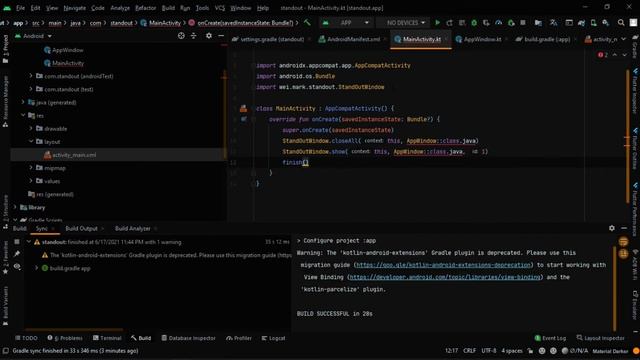Screen dimensions: 640x360
Task: Open Database Inspector tool window button
Action: coord(188,338)
